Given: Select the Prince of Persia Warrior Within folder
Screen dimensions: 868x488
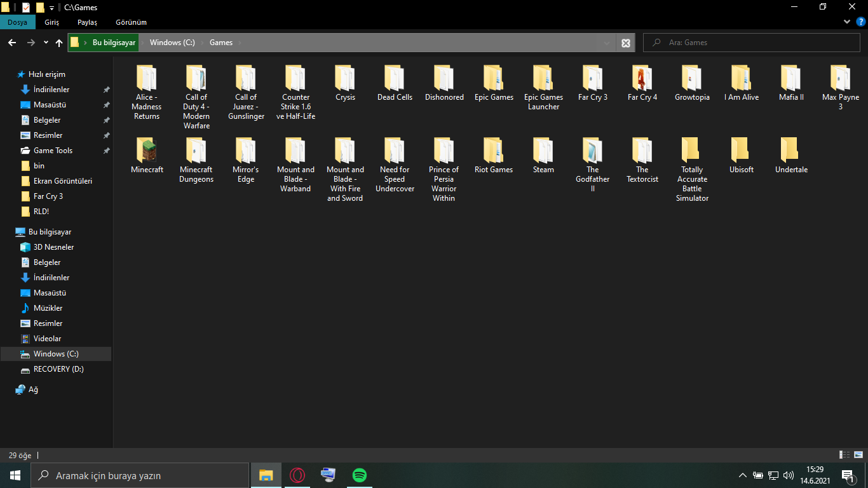Looking at the screenshot, I should click(x=444, y=170).
